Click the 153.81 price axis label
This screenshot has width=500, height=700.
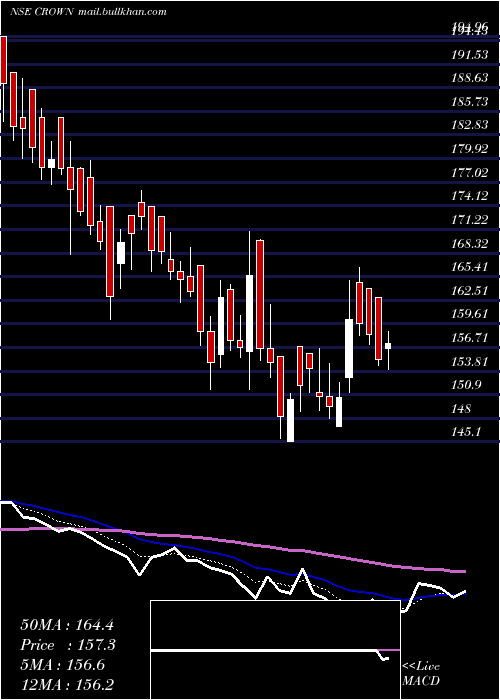(469, 361)
